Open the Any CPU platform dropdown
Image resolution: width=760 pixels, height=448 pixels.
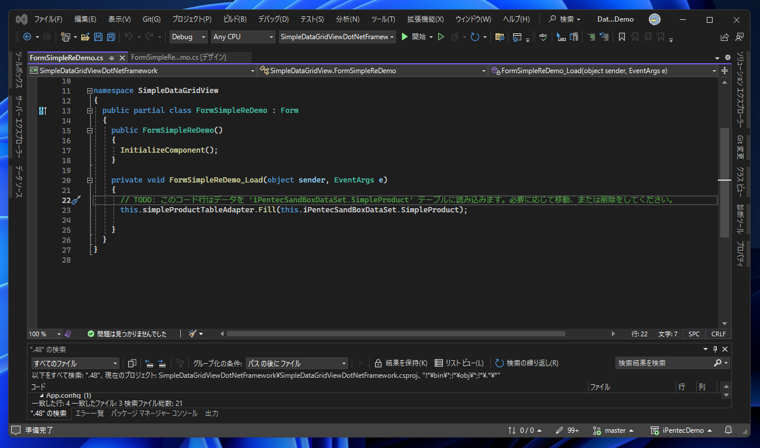click(x=243, y=37)
